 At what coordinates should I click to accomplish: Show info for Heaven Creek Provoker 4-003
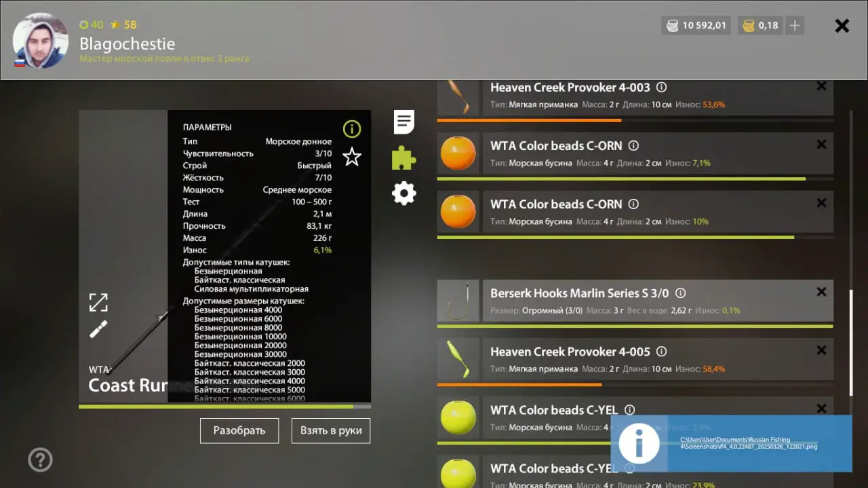click(662, 88)
